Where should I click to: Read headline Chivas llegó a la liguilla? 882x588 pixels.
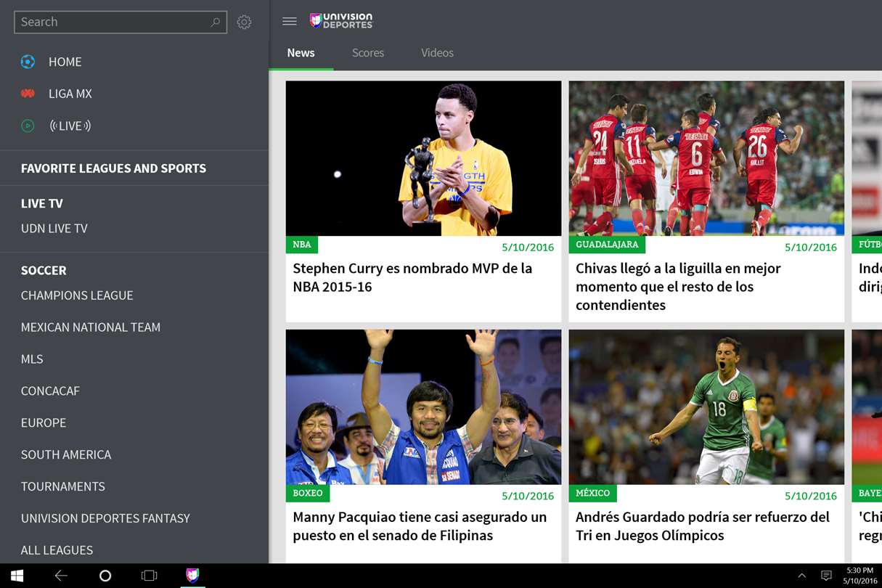point(678,287)
